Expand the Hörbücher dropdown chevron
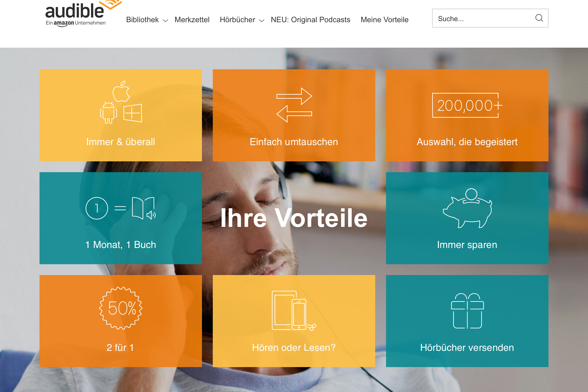The width and height of the screenshot is (588, 392). 262,20
